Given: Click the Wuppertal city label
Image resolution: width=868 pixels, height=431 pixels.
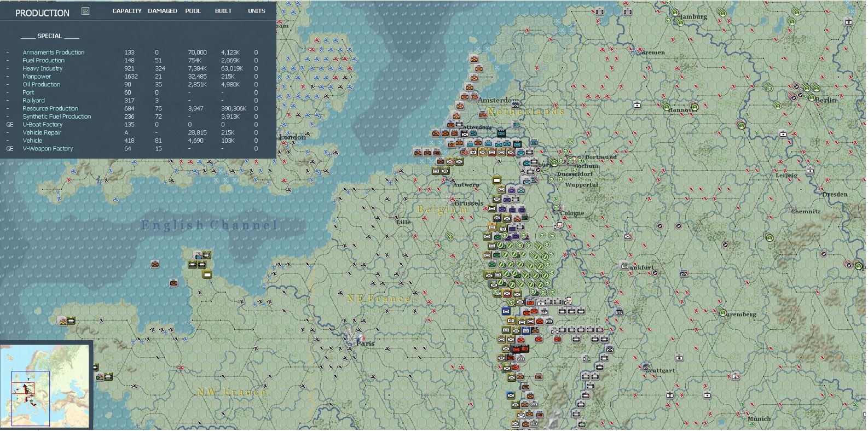Looking at the screenshot, I should 581,185.
